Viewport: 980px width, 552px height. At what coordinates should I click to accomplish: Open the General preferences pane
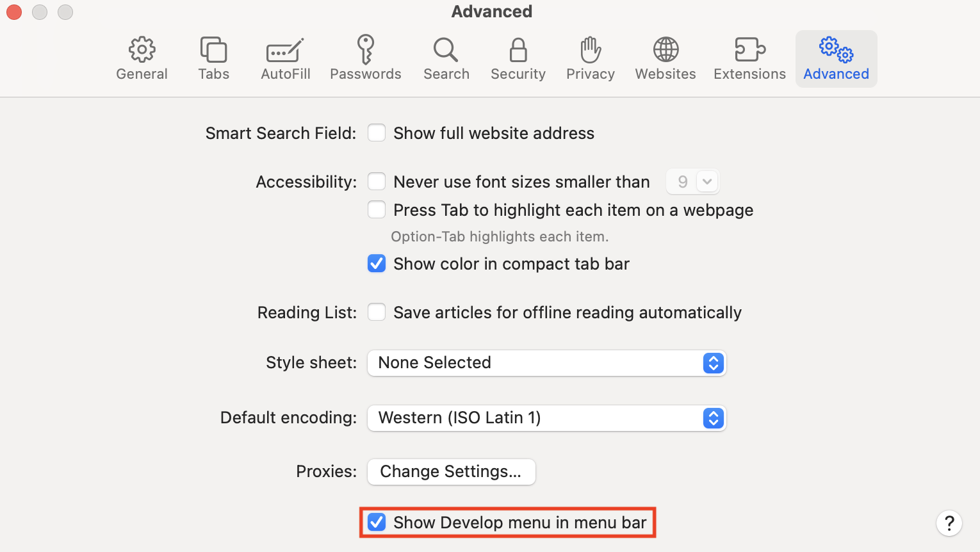(x=142, y=58)
